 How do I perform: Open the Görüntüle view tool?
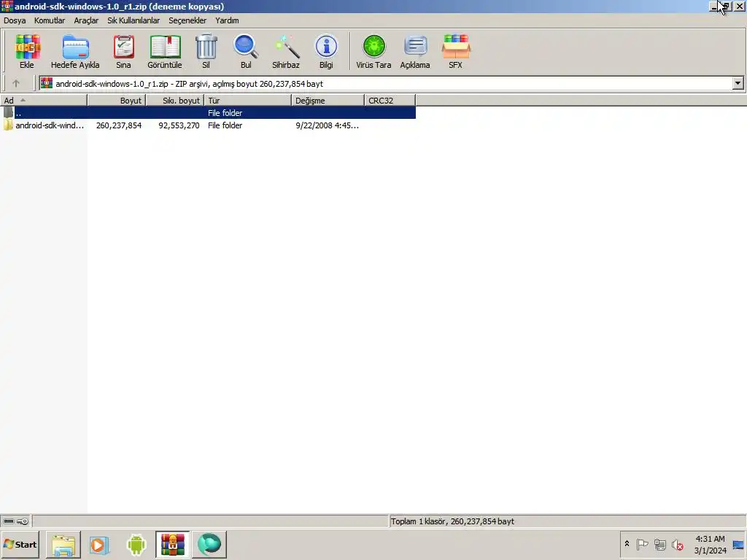(165, 51)
